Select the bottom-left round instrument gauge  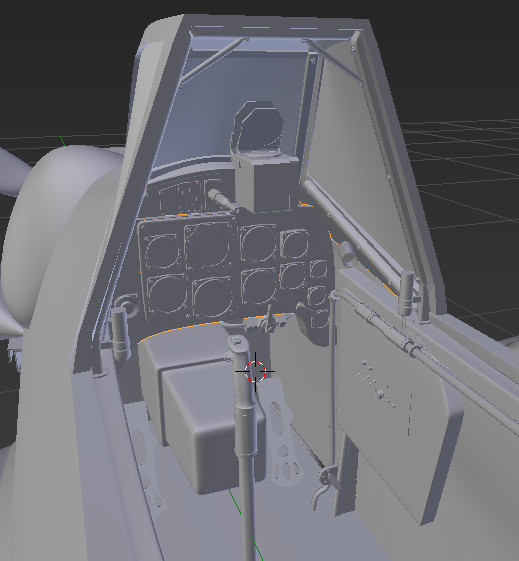click(x=167, y=294)
